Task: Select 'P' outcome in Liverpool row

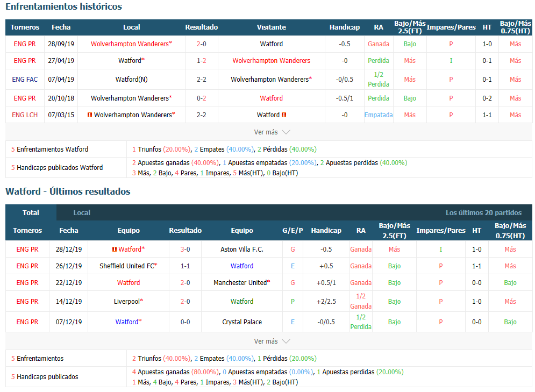Action: (x=293, y=302)
